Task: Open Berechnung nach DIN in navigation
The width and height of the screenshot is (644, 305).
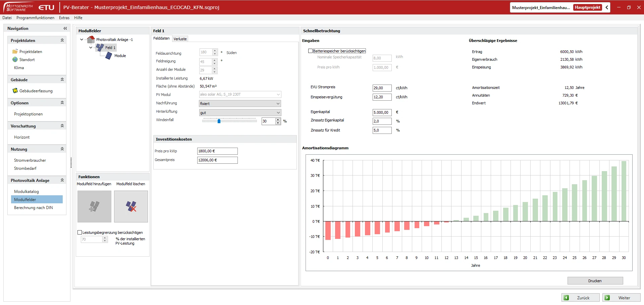Action: click(33, 207)
